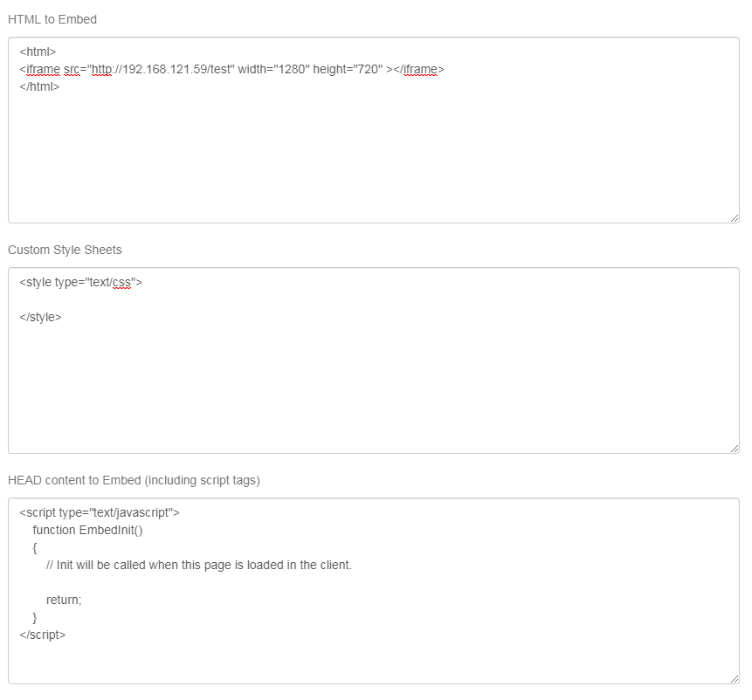
Task: Place cursor on the "return;" statement
Action: tap(64, 600)
